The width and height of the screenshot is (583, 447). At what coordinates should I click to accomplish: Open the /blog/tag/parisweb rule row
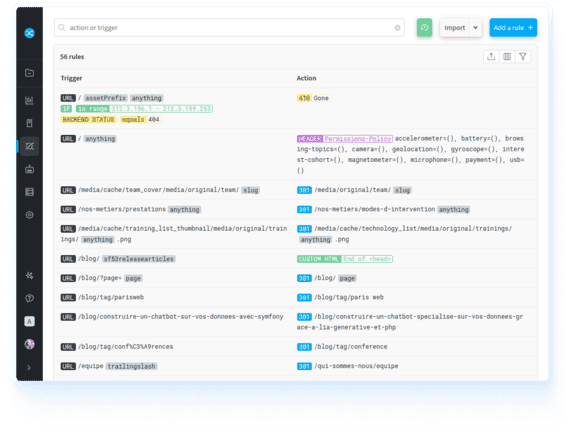click(x=295, y=297)
